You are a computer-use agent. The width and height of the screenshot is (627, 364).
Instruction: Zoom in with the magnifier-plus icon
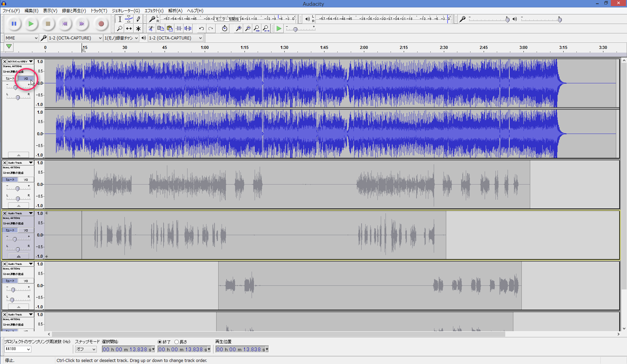point(238,29)
